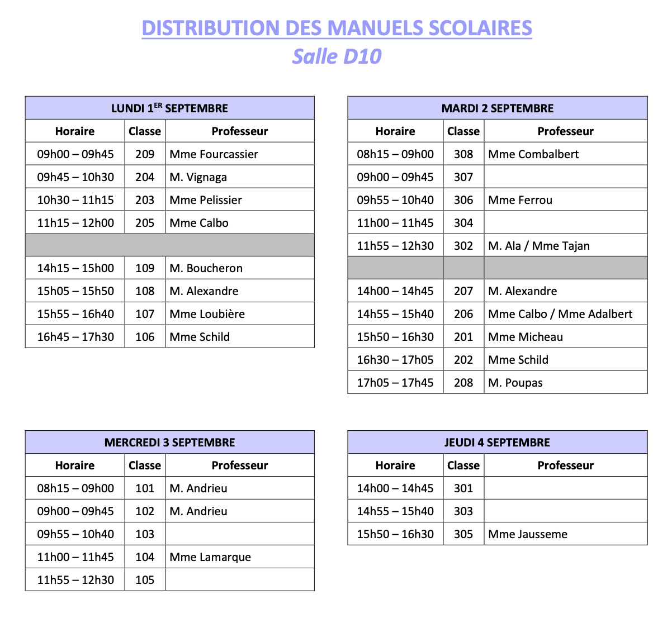Click the "16h45 – 17h30" time slot cell
672x618 pixels.
(x=75, y=337)
